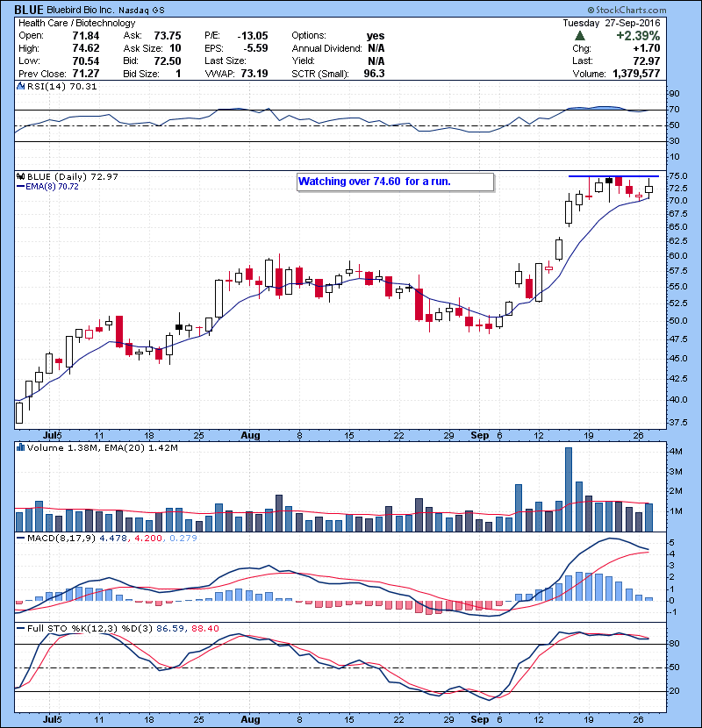Click the P/E value -13.05
702x728 pixels.
tap(253, 36)
